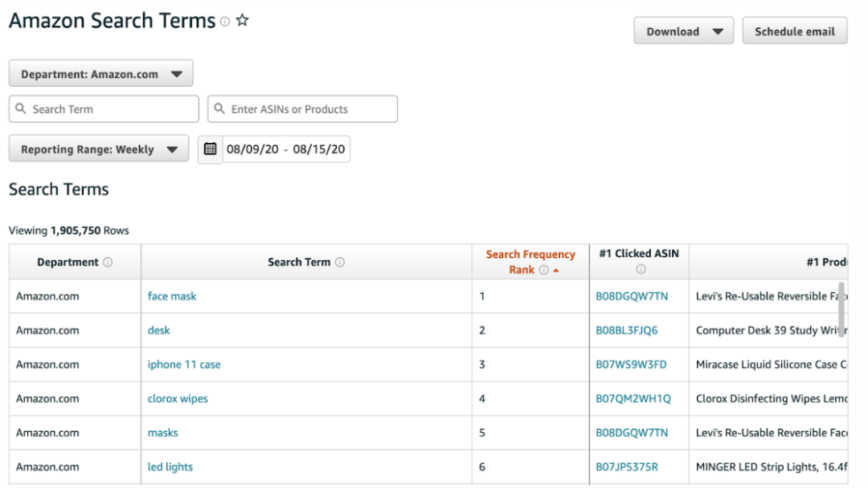Image resolution: width=868 pixels, height=489 pixels.
Task: Focus the Search Term input field
Action: coord(104,109)
